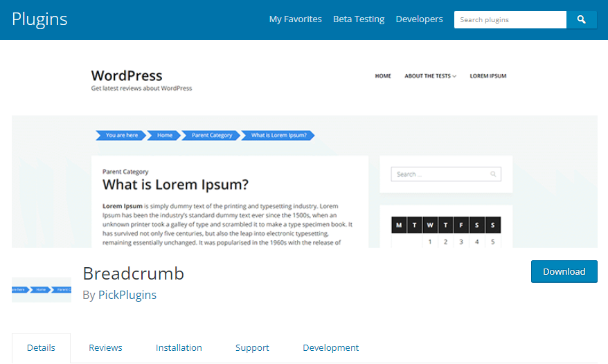Click the WordPress site title in banner
Image resolution: width=608 pixels, height=364 pixels.
coord(127,75)
